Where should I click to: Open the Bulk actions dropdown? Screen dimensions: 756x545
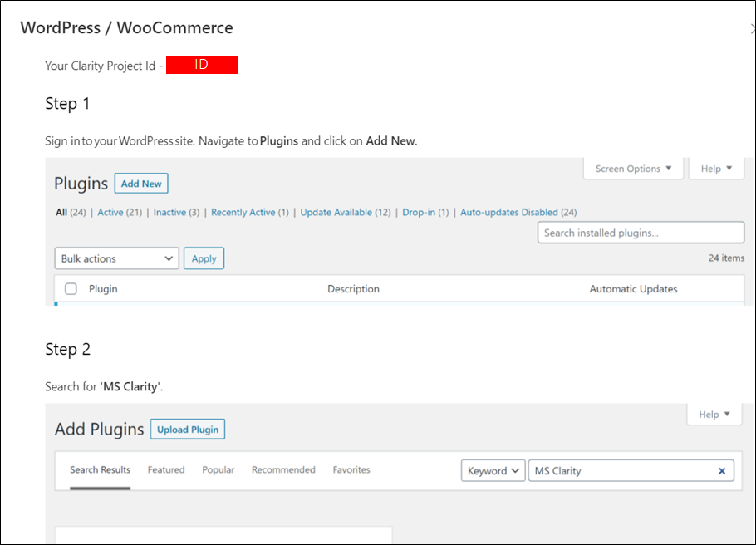[x=116, y=258]
